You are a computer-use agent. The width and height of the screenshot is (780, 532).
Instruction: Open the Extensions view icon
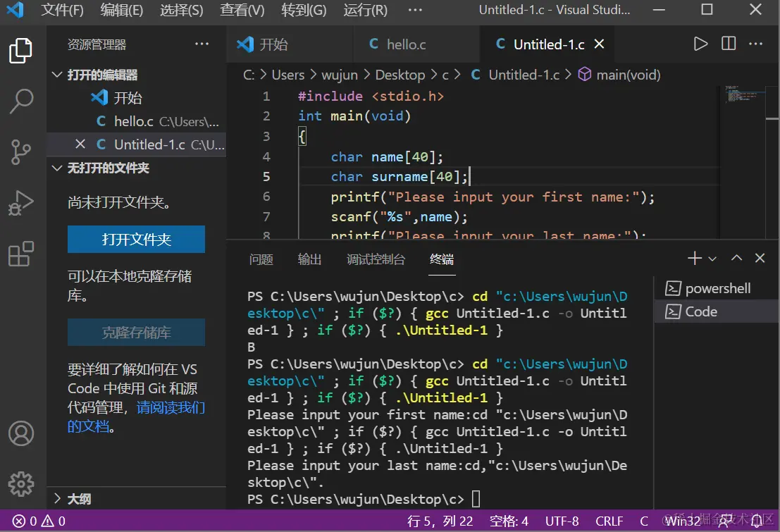tap(21, 254)
